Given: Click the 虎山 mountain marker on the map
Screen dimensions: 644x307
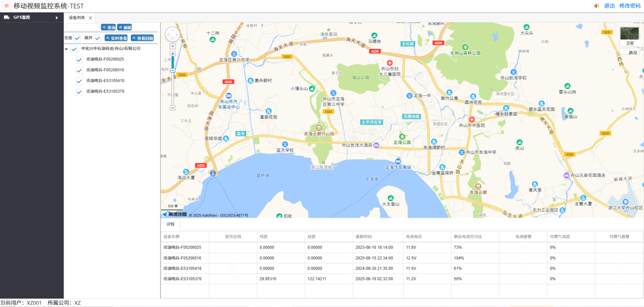Looking at the screenshot, I should [x=519, y=142].
